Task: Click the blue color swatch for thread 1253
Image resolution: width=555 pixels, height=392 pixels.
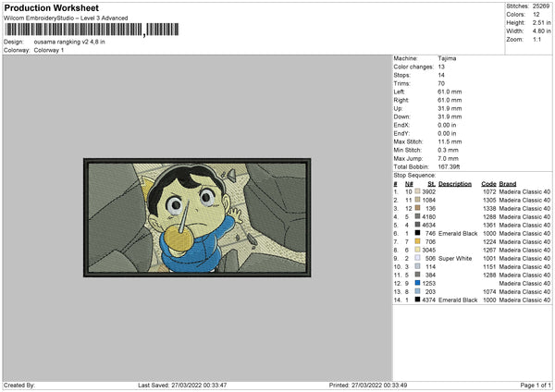Action: [419, 283]
